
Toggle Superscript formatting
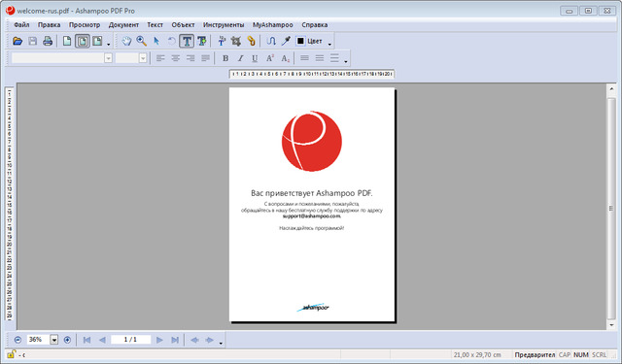point(270,58)
